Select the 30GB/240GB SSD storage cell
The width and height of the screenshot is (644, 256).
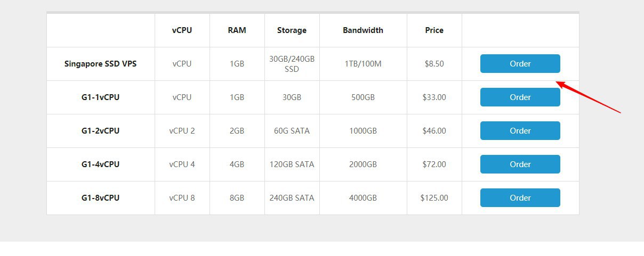click(x=292, y=64)
